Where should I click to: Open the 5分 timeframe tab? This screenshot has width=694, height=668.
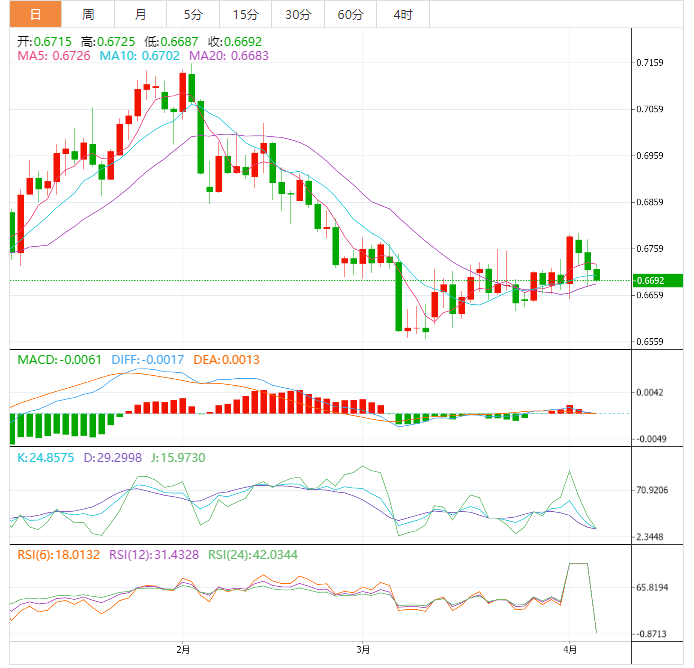click(192, 14)
